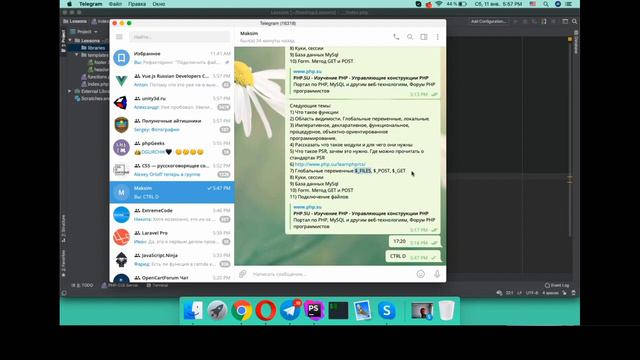Open Opera browser from the Dock

coord(266,311)
